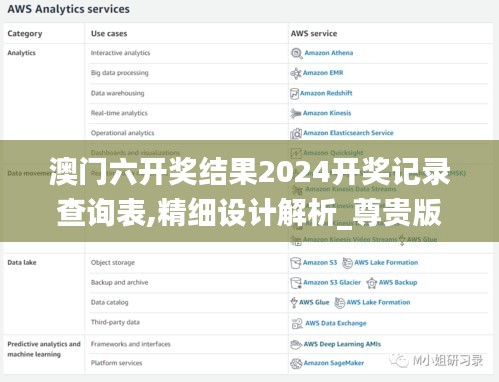Select the 'Big data processing' use case
Viewport: 499px width, 382px height.
coord(120,73)
